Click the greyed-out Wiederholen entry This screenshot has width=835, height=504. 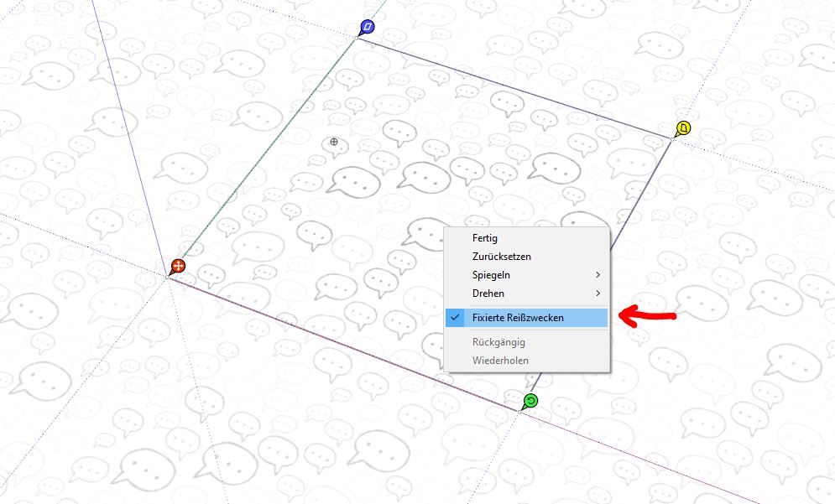[500, 361]
